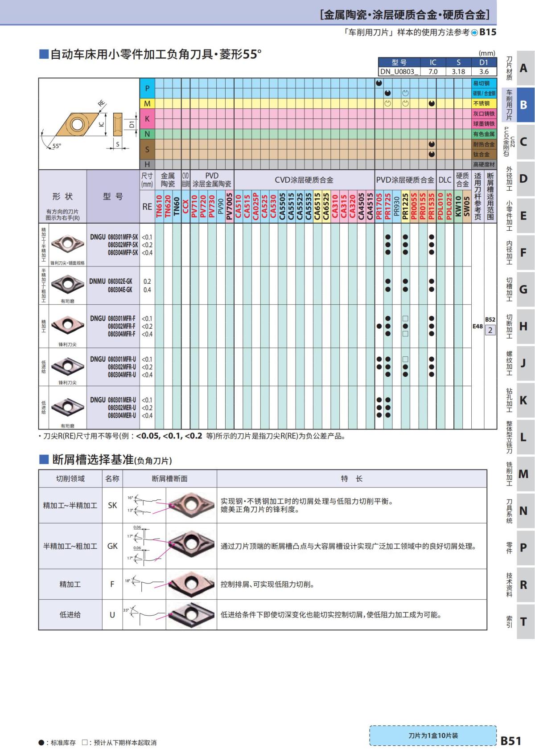The height and width of the screenshot is (756, 535).
Task: Click the CA025P grade column header
Action: coord(255,206)
